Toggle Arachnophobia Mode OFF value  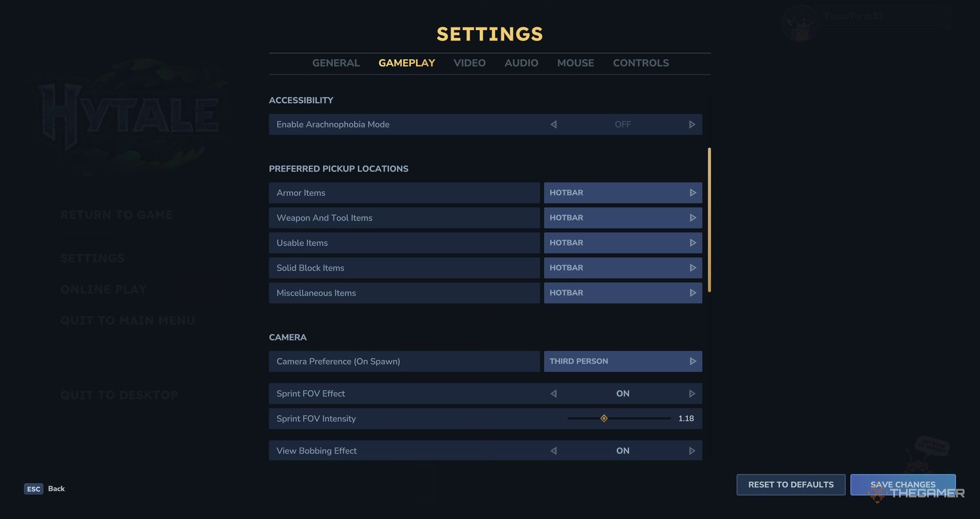tap(622, 125)
